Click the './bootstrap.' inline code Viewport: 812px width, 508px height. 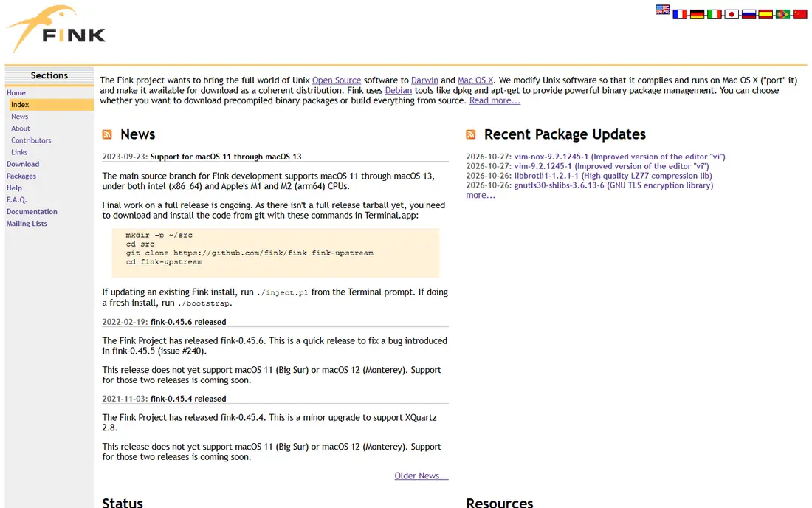tap(204, 303)
